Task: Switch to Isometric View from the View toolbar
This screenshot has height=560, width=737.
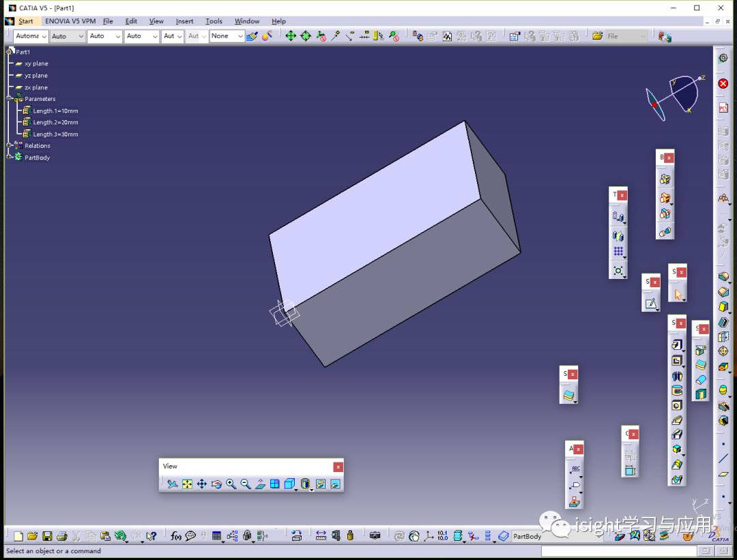Action: 289,484
